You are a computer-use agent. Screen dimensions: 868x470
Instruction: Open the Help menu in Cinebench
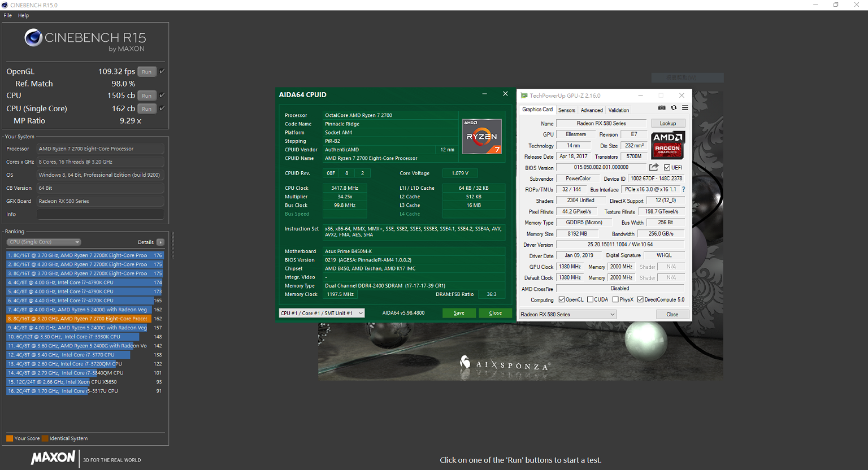tap(23, 15)
